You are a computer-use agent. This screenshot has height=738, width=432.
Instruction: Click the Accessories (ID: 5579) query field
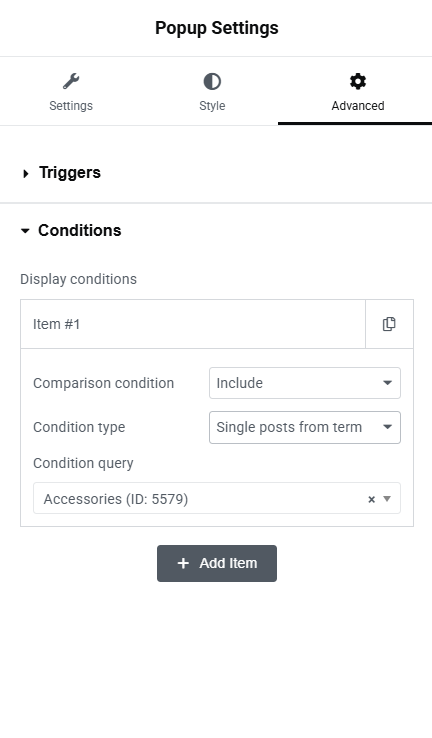(x=217, y=498)
